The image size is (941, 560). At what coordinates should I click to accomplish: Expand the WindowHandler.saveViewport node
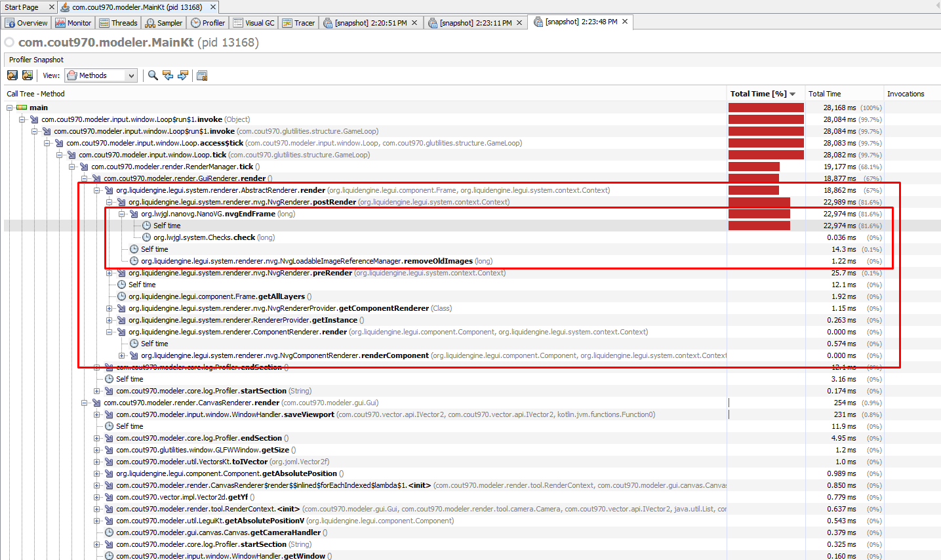coord(97,414)
